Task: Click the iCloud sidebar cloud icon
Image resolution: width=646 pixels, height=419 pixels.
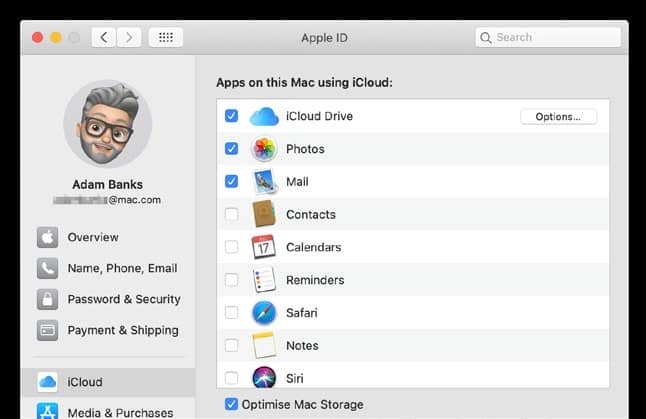Action: 47,382
